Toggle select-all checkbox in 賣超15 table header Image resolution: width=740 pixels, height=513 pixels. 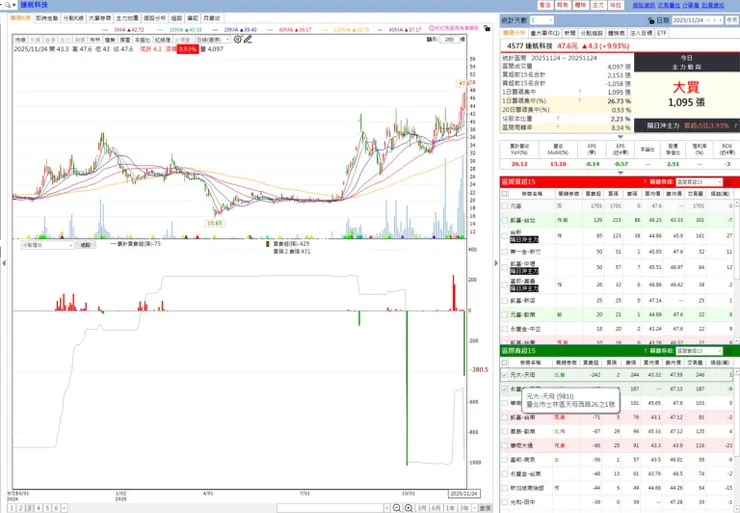505,362
